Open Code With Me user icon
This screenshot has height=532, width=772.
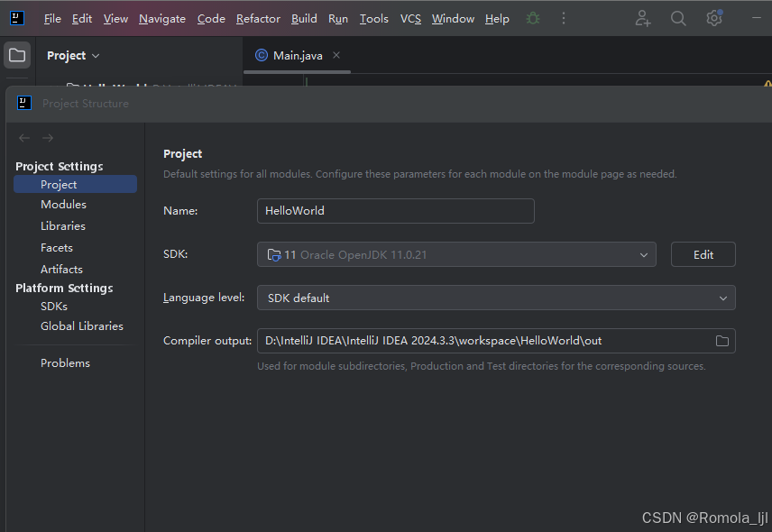[642, 19]
